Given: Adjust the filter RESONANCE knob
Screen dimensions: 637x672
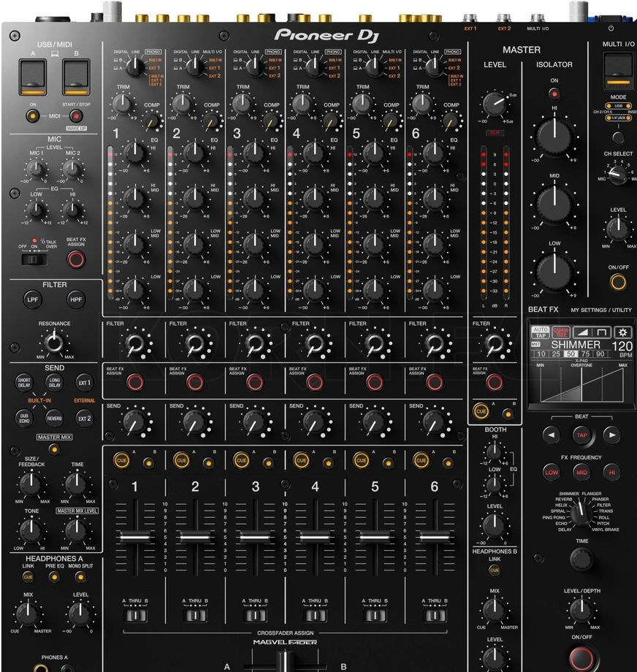Looking at the screenshot, I should 54,343.
